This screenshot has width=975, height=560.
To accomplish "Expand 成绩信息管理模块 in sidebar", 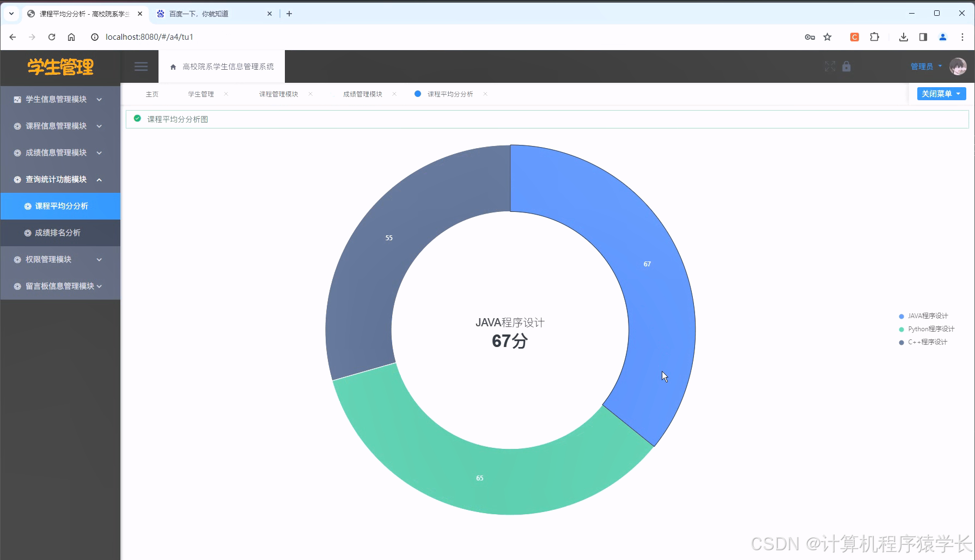I will click(x=60, y=153).
